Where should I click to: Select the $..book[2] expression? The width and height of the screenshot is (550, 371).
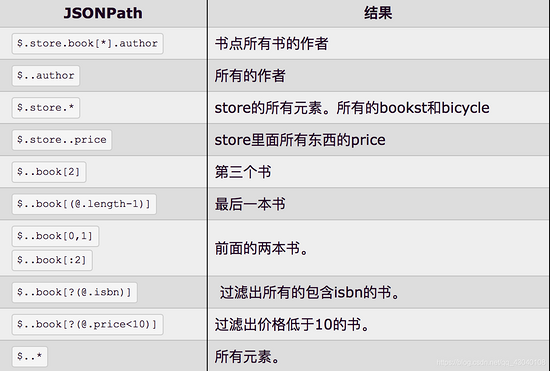(49, 172)
